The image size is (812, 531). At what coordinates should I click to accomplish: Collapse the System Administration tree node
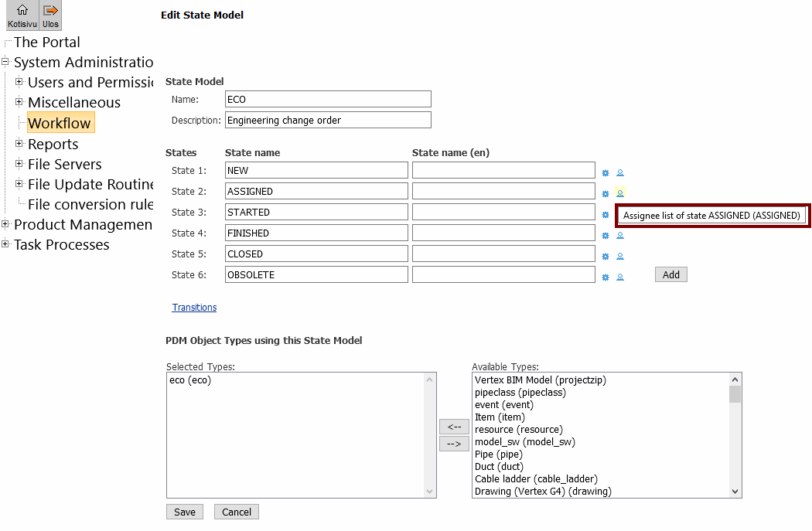(5, 62)
